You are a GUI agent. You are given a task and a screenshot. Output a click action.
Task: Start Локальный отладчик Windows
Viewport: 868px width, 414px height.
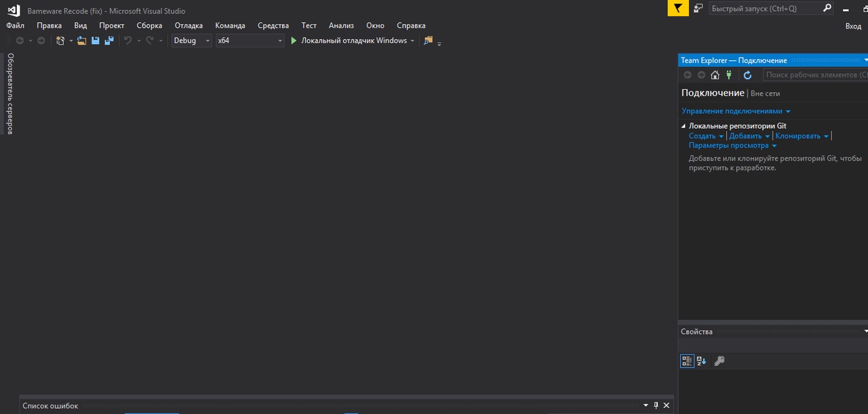click(349, 41)
